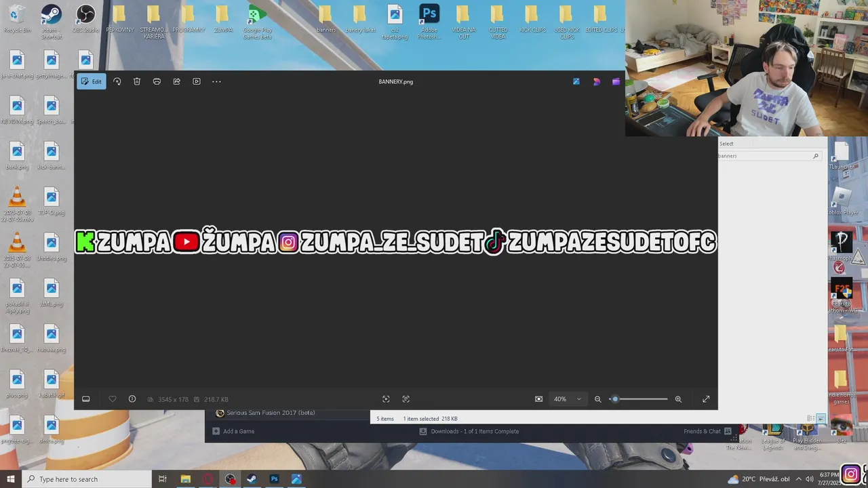Screen dimensions: 868x488
Task: Open File Explorer from the taskbar
Action: (x=185, y=479)
